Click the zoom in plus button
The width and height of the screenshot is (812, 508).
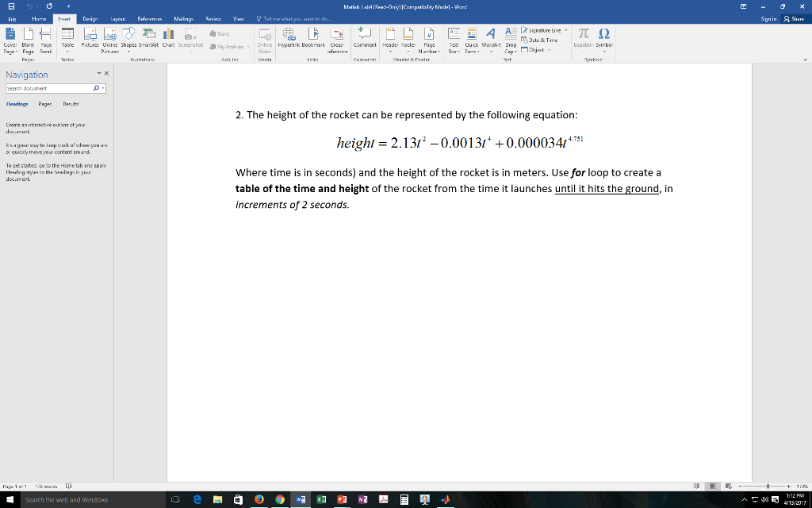(x=789, y=487)
